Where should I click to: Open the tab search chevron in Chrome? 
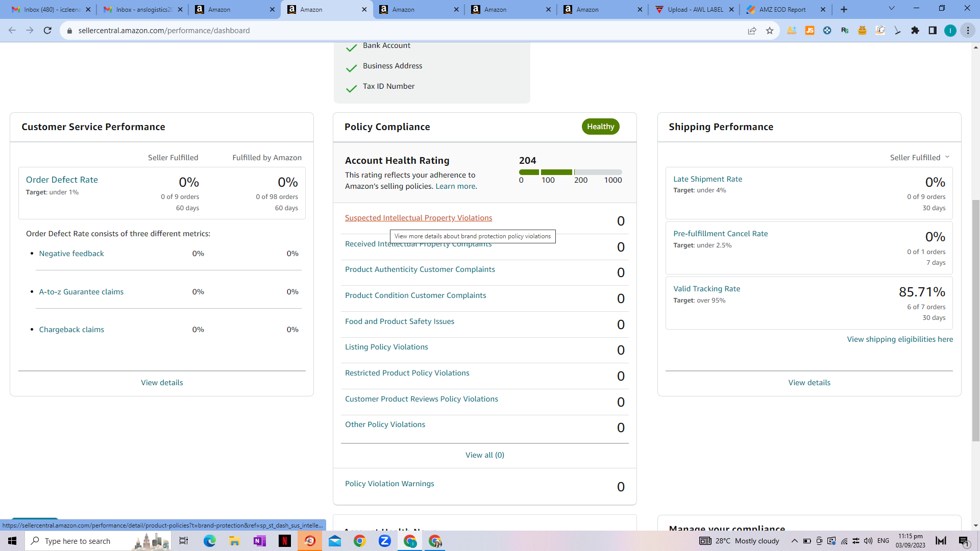pyautogui.click(x=892, y=8)
